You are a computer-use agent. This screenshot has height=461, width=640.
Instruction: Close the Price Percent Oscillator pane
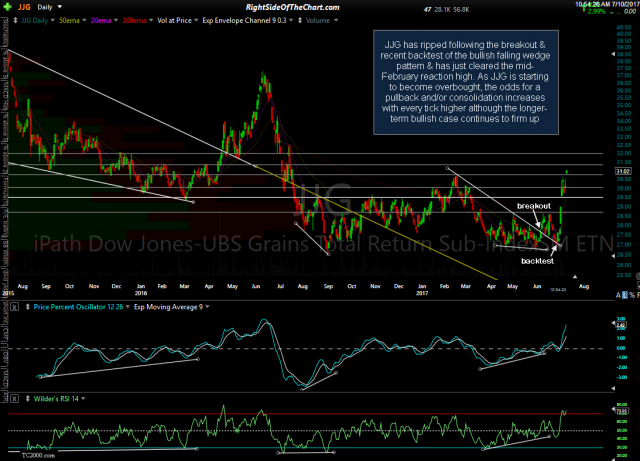coord(14,307)
